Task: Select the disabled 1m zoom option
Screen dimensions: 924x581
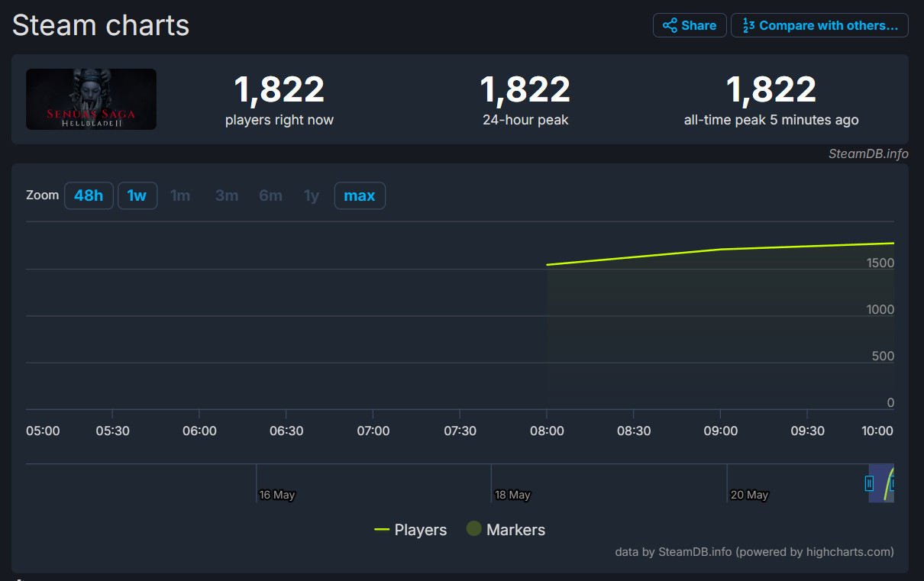Action: pos(180,195)
